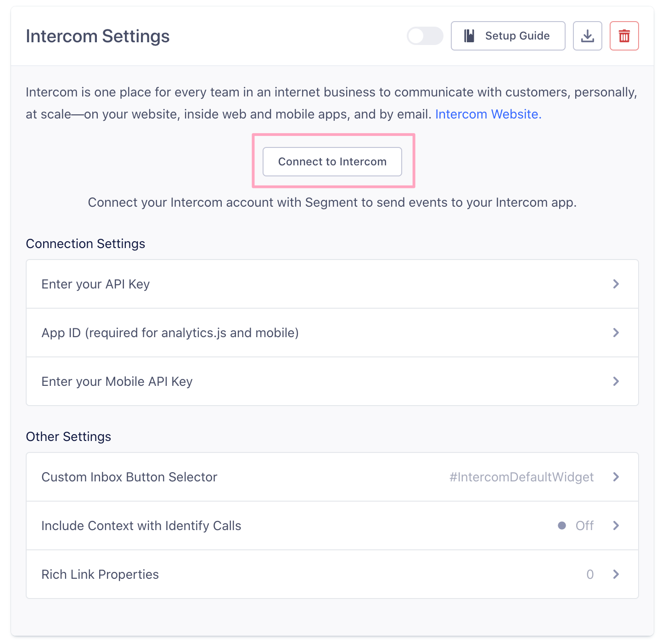Select the App ID setting label

(170, 333)
